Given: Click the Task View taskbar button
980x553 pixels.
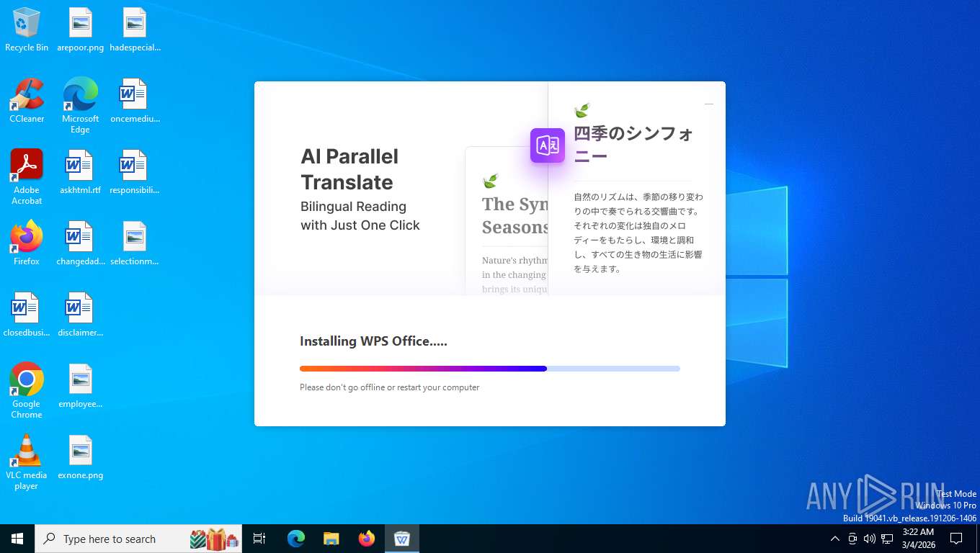Looking at the screenshot, I should pyautogui.click(x=259, y=539).
